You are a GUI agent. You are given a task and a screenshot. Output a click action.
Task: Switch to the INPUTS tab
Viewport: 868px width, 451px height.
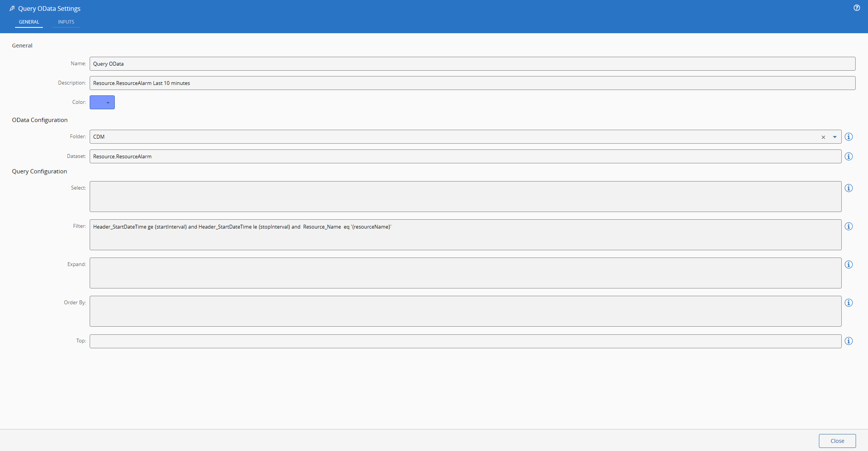click(66, 22)
